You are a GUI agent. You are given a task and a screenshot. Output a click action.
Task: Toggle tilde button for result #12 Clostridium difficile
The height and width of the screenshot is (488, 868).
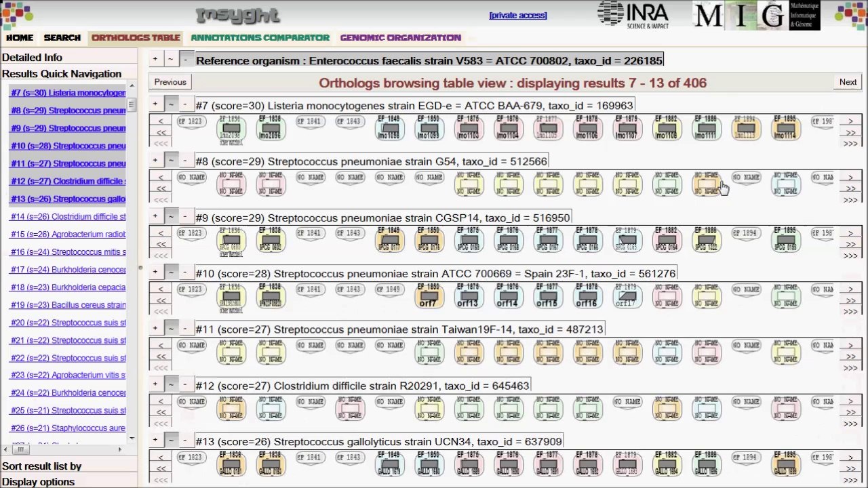coord(170,384)
